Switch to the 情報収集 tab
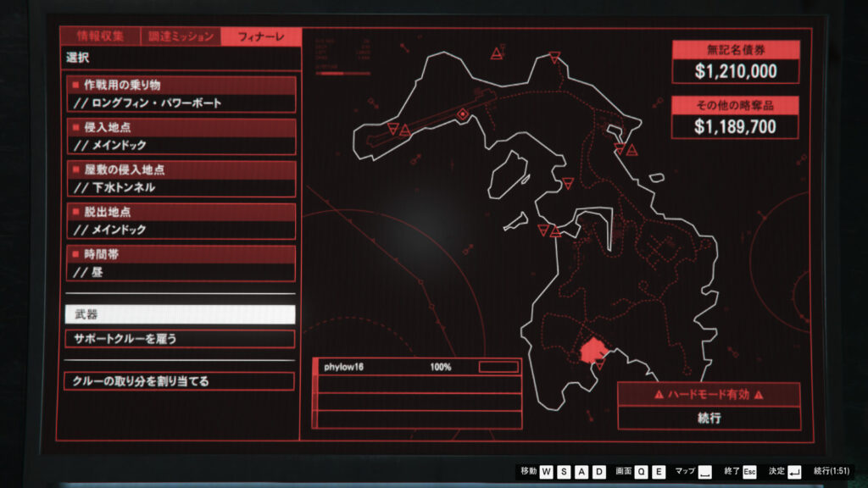Image resolution: width=868 pixels, height=488 pixels. pyautogui.click(x=100, y=36)
